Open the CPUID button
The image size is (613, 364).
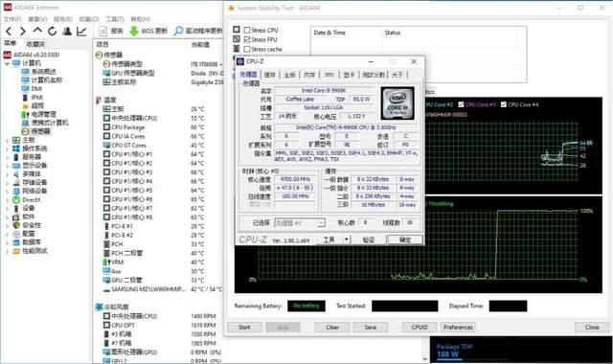tap(420, 328)
